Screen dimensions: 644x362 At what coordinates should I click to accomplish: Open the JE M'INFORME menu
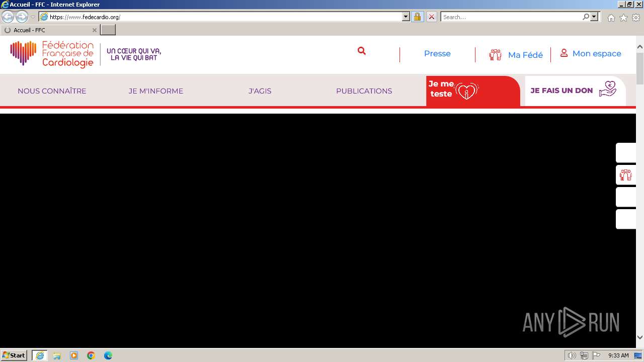pyautogui.click(x=156, y=91)
